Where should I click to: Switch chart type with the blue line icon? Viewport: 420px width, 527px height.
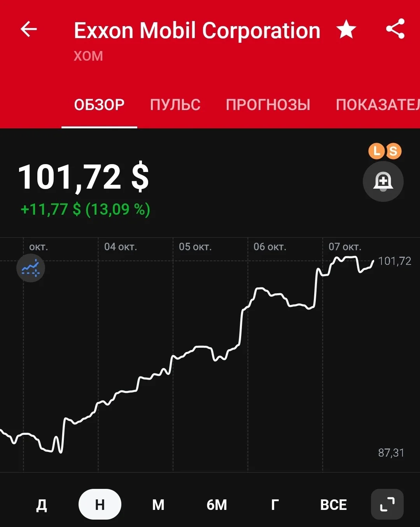point(31,268)
